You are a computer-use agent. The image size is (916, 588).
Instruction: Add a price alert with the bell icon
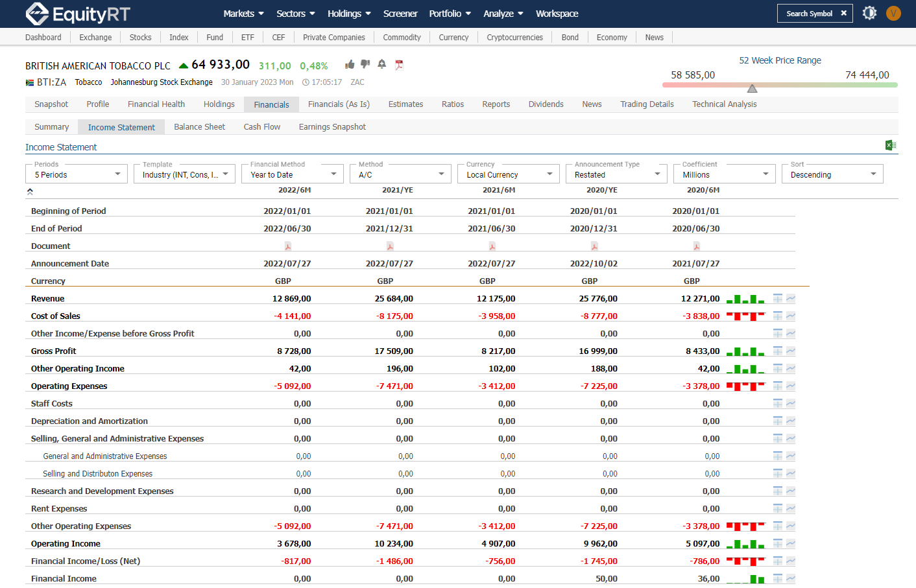(382, 64)
